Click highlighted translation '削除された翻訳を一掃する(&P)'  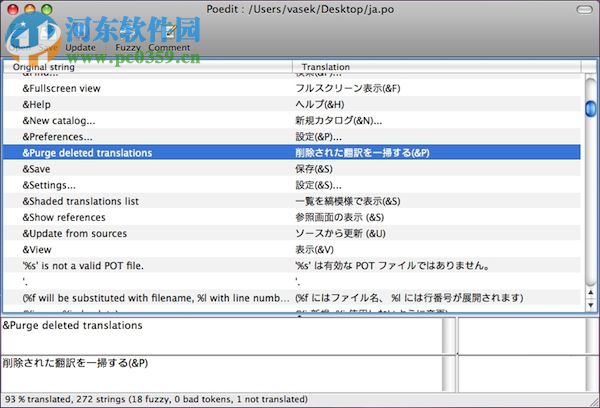(x=362, y=153)
